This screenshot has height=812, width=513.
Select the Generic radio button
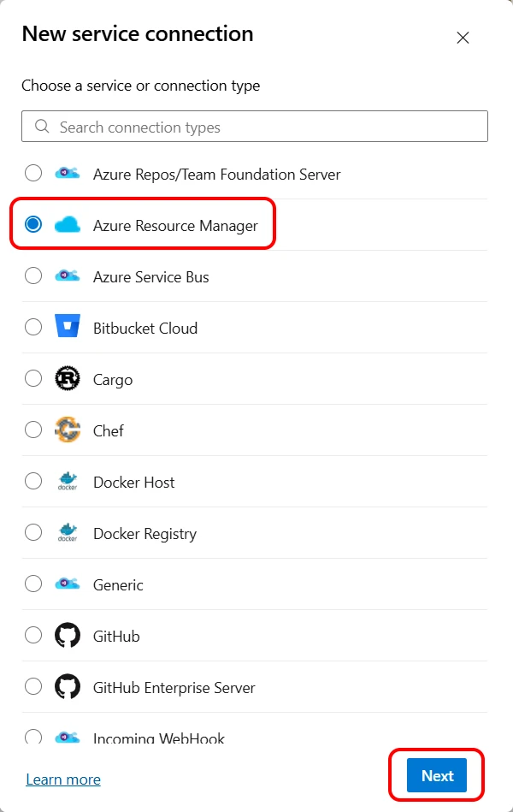[33, 584]
